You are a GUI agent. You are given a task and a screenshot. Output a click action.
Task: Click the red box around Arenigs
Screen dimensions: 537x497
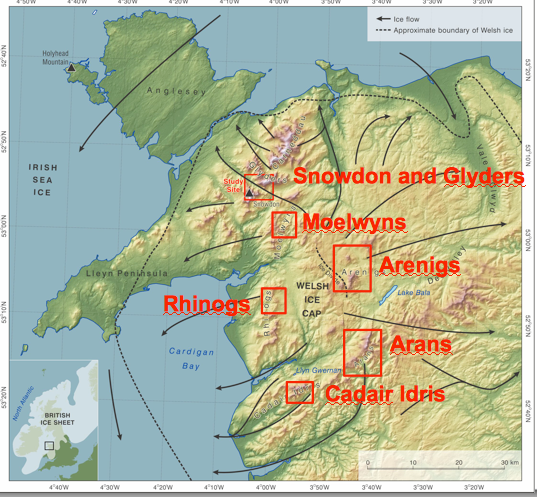coord(352,268)
